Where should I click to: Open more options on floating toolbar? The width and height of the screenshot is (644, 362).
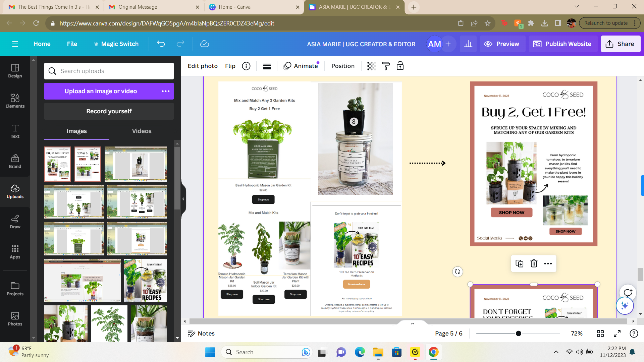click(x=548, y=264)
